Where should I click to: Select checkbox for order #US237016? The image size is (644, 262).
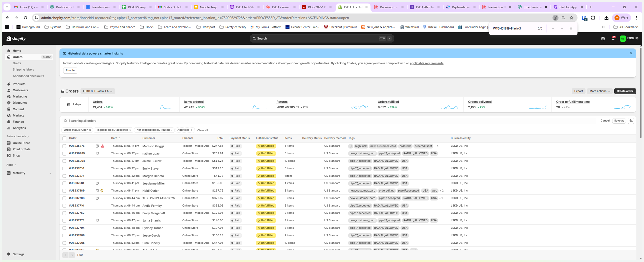coord(64,168)
